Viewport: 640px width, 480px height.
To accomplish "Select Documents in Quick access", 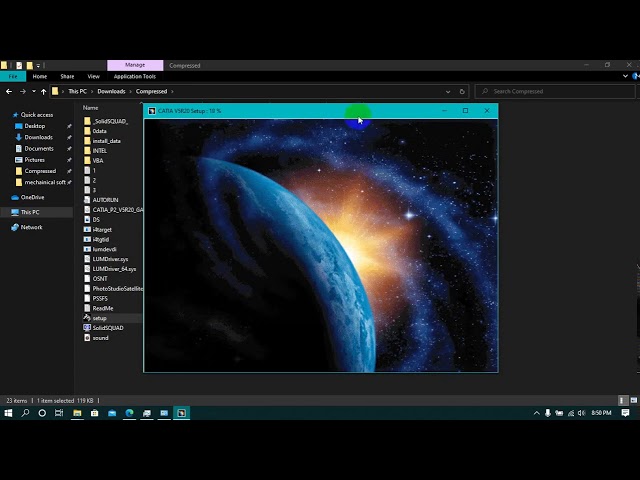I will [x=39, y=149].
